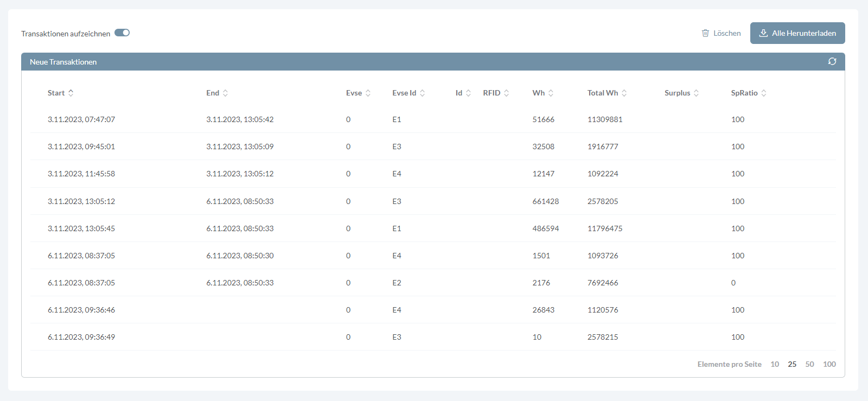Toggle Transaktionen aufzeichnen switch

point(122,33)
